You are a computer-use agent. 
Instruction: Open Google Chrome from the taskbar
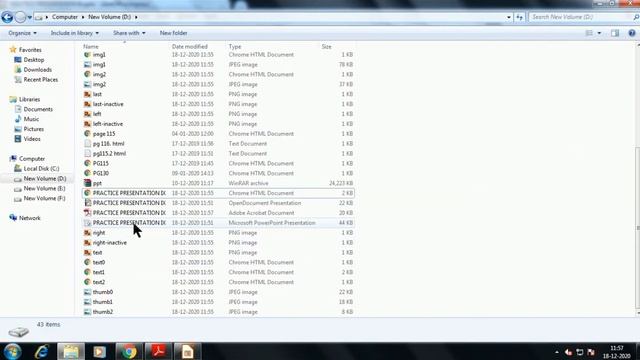(129, 351)
